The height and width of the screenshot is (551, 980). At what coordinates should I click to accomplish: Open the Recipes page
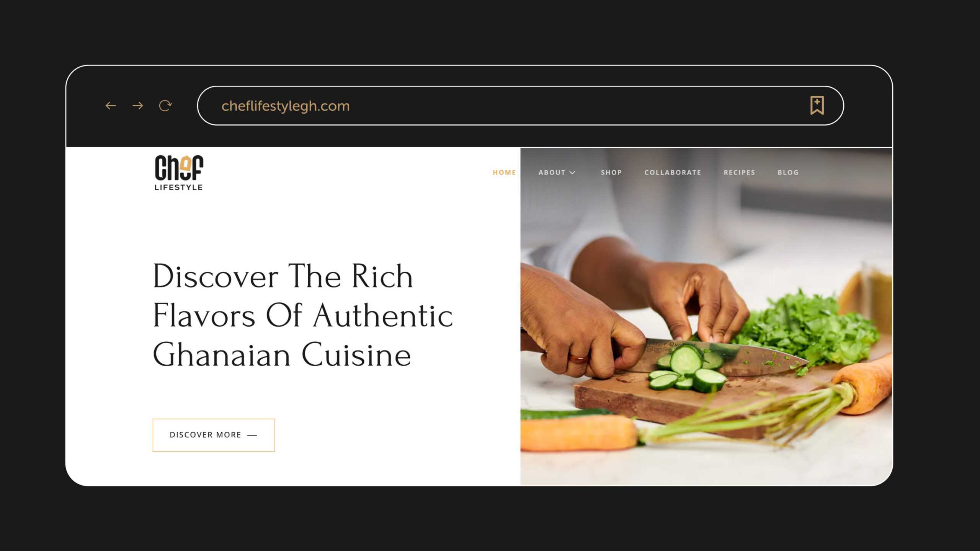coord(739,173)
